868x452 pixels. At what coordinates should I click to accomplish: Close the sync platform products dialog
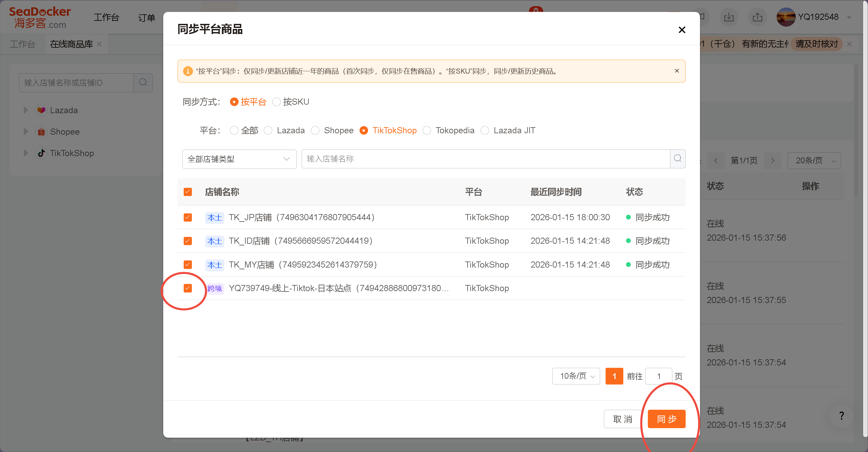682,30
